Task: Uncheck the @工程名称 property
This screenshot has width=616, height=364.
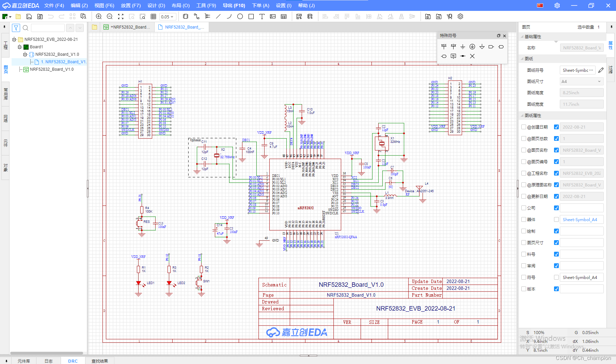Action: pyautogui.click(x=556, y=173)
